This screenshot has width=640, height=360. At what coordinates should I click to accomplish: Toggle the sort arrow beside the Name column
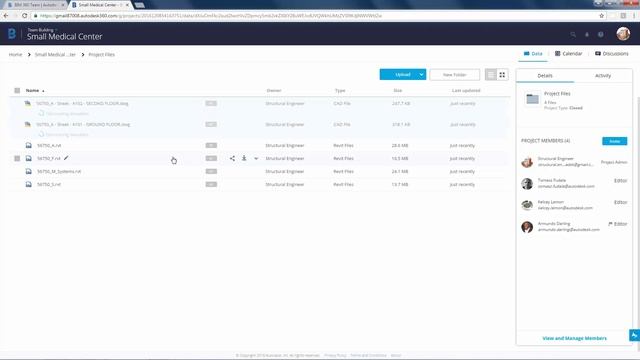43,91
